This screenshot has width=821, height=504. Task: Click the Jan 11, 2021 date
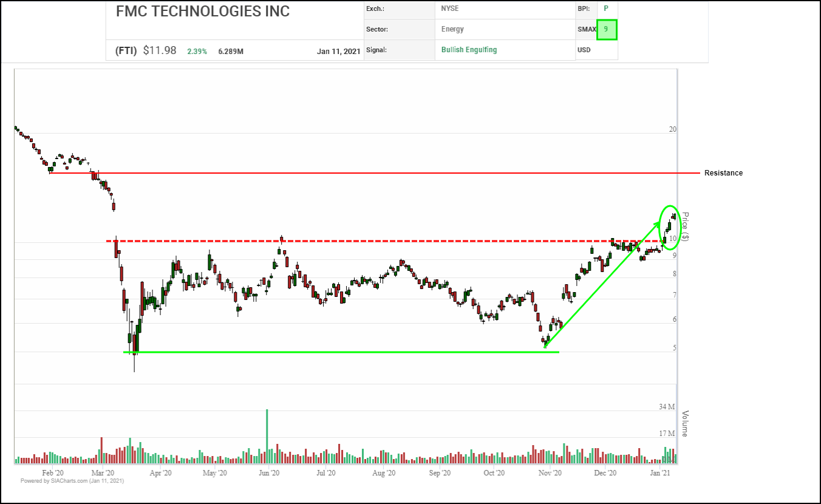(x=338, y=52)
